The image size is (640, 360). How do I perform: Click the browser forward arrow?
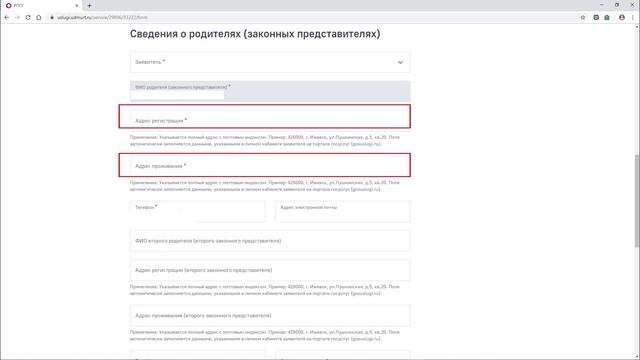[x=17, y=18]
